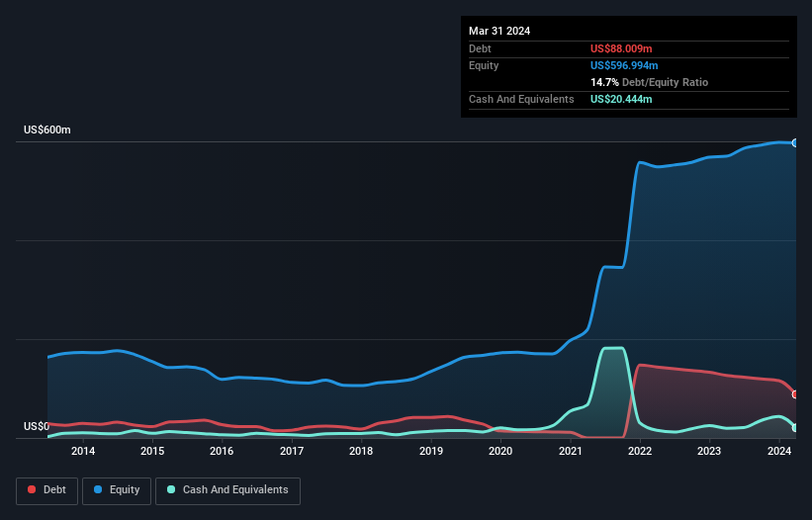Select the Equity endpoint marker at Mar 2024
Screen dimensions: 812x520
click(x=795, y=142)
